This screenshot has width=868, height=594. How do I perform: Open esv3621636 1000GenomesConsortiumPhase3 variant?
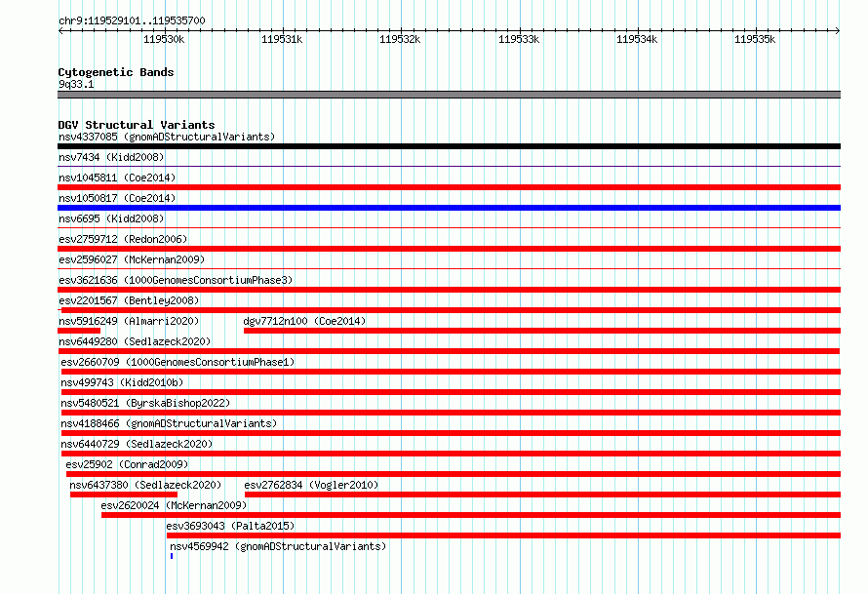[x=176, y=280]
